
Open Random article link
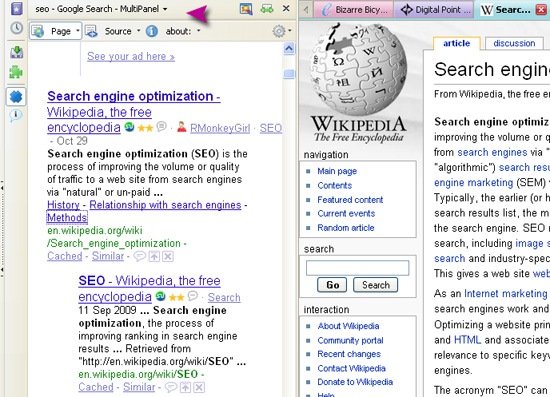(346, 228)
